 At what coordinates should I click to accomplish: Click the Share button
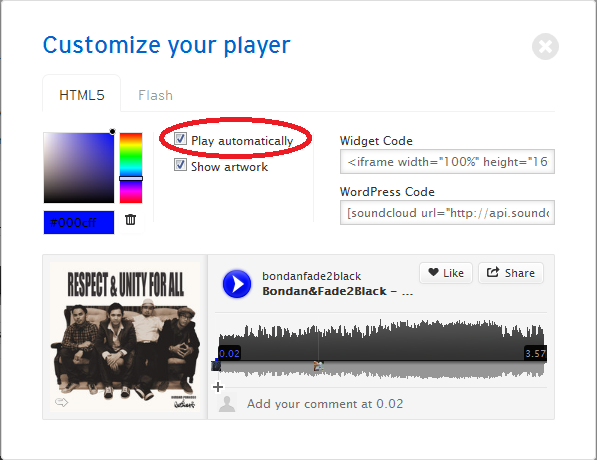(x=511, y=273)
